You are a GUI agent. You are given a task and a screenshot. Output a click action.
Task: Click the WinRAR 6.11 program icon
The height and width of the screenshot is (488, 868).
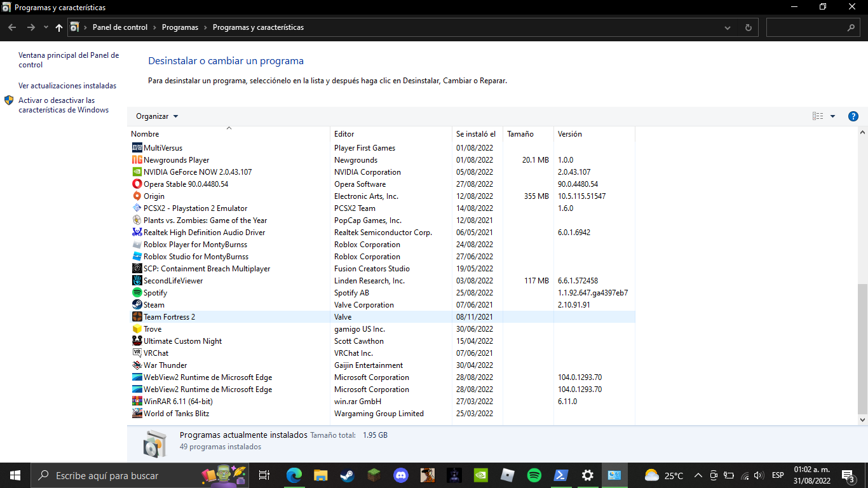137,402
